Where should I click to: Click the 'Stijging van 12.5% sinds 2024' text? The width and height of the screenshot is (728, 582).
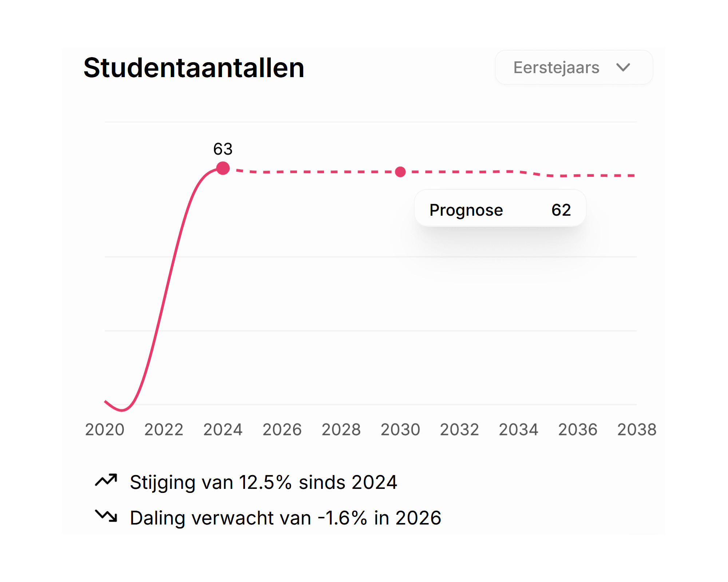point(263,482)
